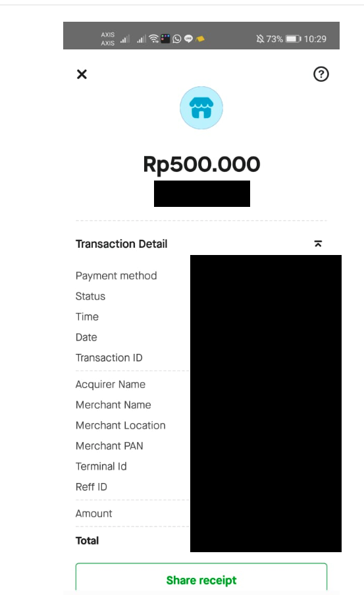Tap the muted bell icon in status bar

click(x=260, y=39)
